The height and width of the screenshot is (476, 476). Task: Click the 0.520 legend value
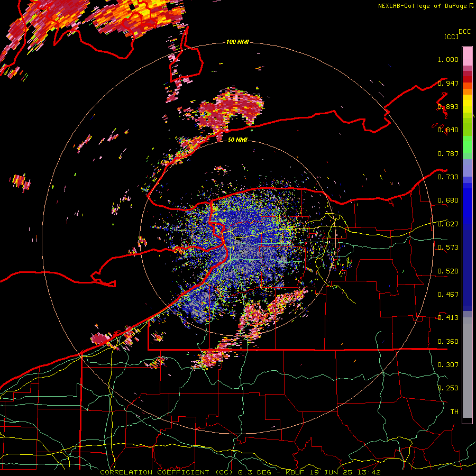click(x=448, y=271)
